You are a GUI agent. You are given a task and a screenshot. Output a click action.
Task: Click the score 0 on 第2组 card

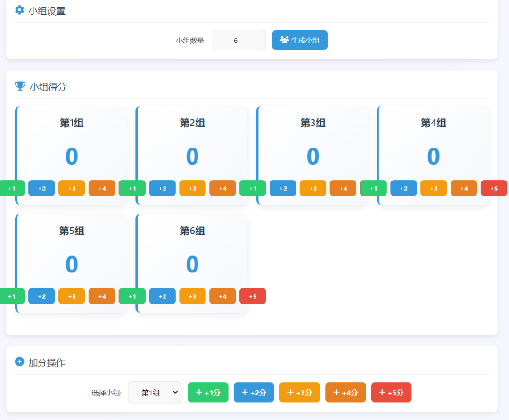[192, 157]
